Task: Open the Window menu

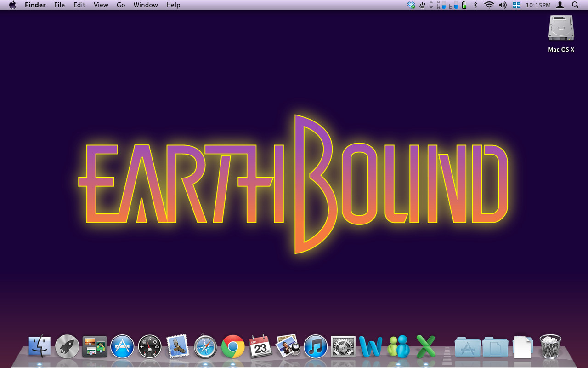Action: point(146,5)
